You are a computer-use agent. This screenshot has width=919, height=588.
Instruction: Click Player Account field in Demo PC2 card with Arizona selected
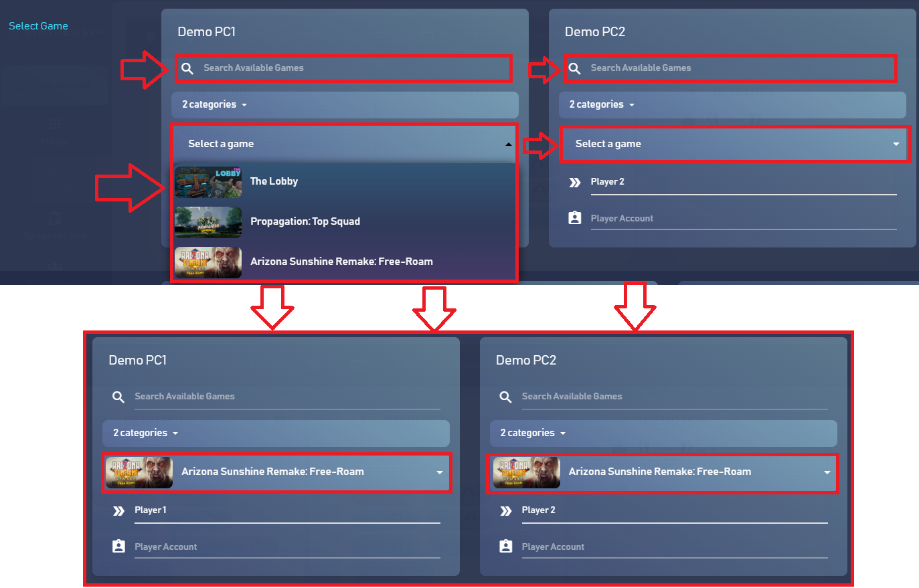[675, 547]
